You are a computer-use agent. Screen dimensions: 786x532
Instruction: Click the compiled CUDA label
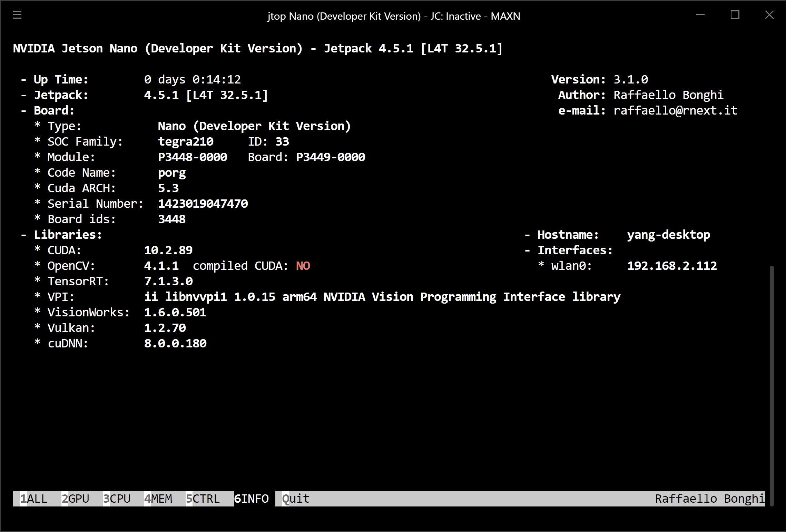point(240,266)
